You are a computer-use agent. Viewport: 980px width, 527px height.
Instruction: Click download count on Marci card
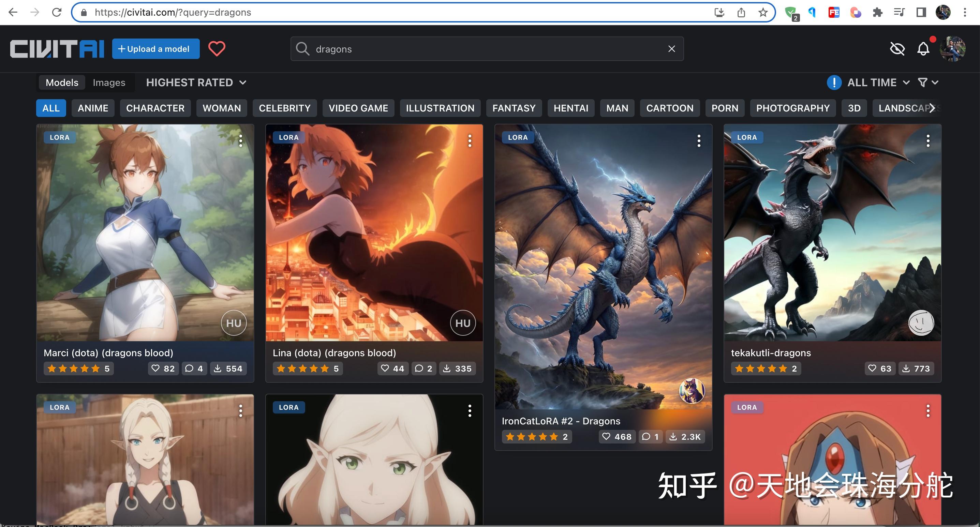(x=228, y=368)
